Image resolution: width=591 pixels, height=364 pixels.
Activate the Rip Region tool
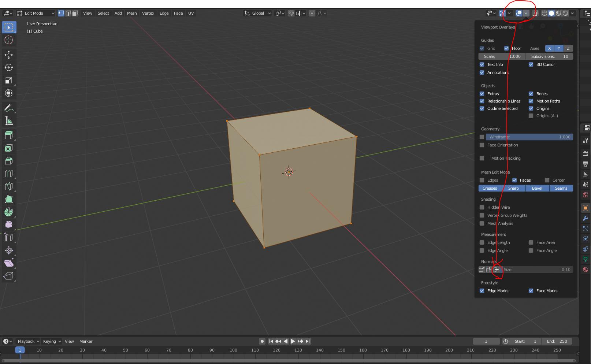[x=9, y=276]
